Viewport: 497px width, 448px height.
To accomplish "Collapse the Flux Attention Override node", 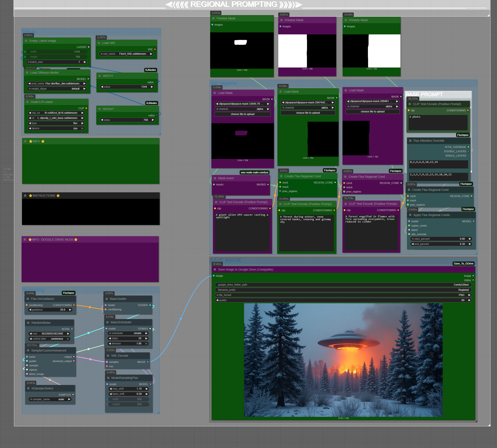I will [x=410, y=141].
